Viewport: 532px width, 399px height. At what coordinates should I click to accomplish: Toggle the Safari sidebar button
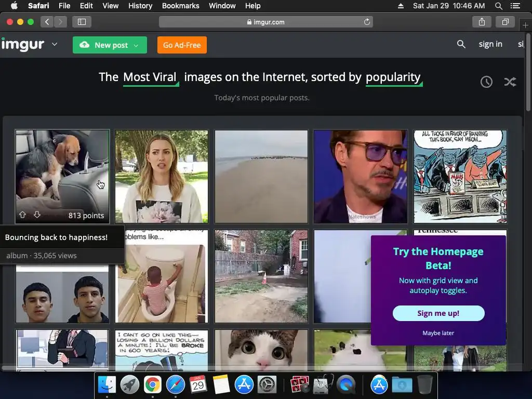82,22
